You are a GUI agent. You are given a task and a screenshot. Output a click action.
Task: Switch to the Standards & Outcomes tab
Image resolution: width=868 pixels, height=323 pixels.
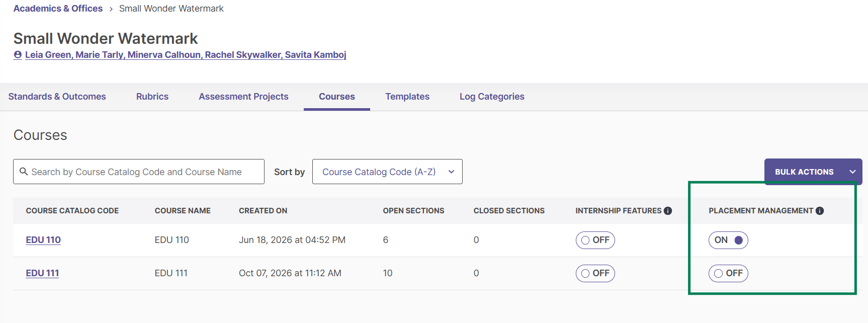pos(57,97)
